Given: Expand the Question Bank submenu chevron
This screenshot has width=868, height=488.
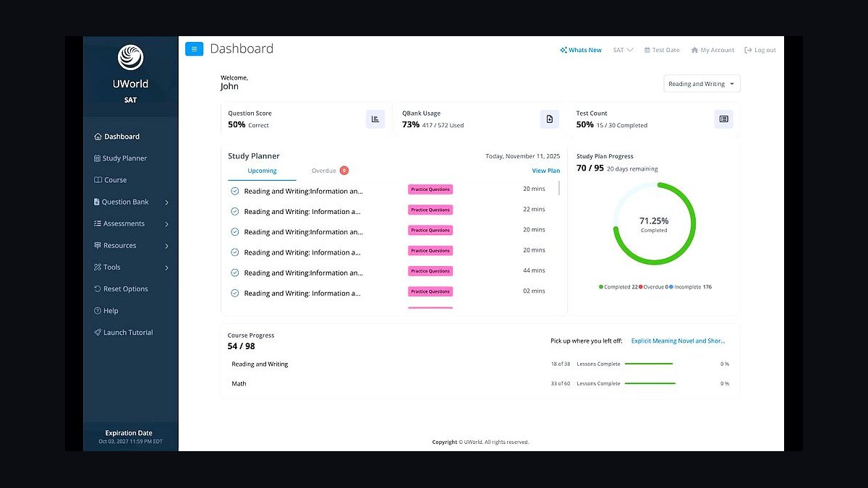Looking at the screenshot, I should click(167, 202).
